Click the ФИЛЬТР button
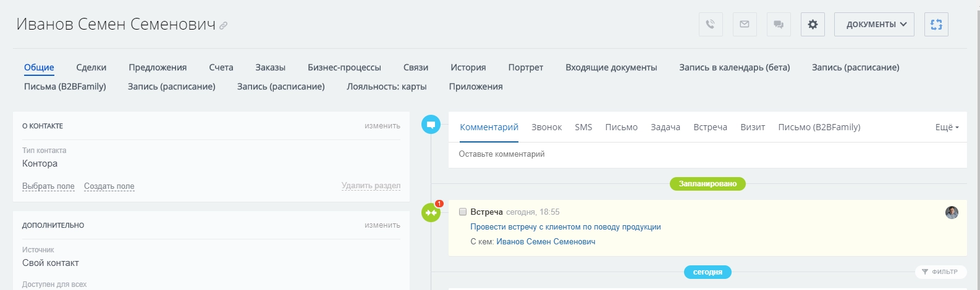The height and width of the screenshot is (290, 980). [x=940, y=271]
